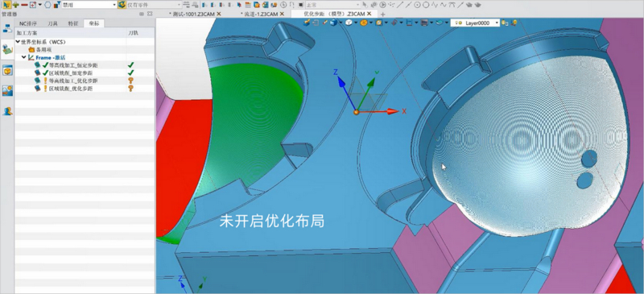Click the green plus add-selection icon

(x=15, y=5)
